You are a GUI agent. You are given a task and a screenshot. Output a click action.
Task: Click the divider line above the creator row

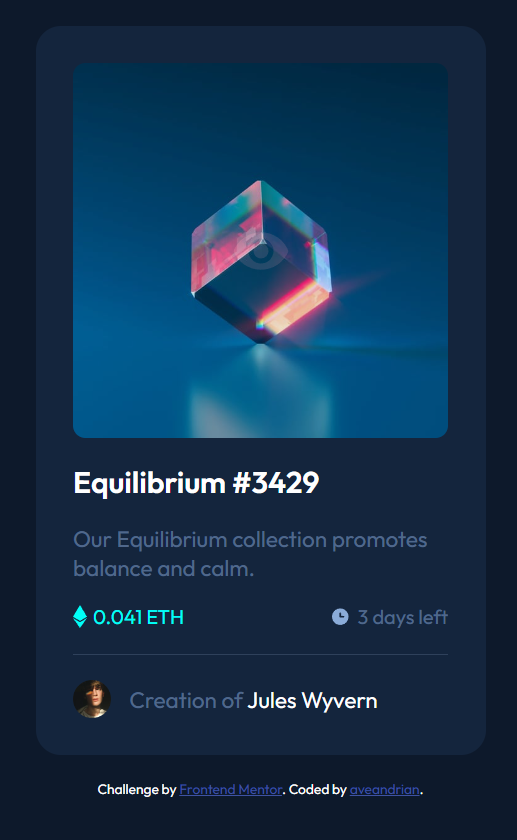tap(260, 655)
